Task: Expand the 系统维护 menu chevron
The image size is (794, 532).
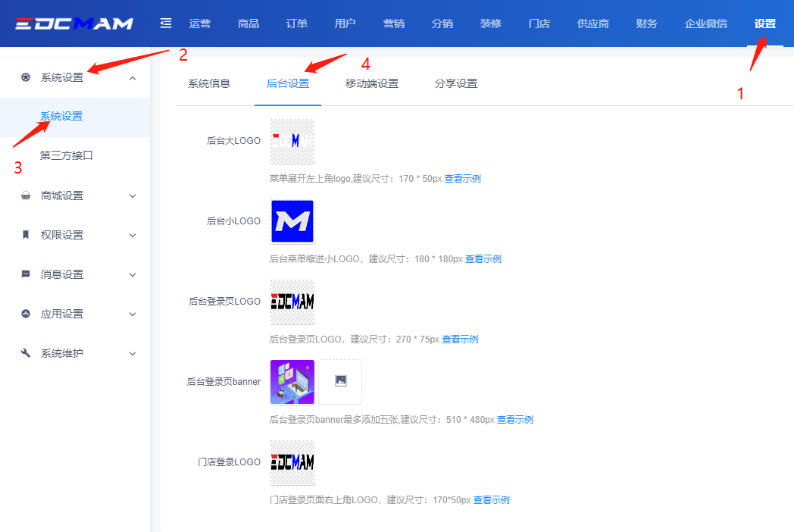Action: (133, 354)
